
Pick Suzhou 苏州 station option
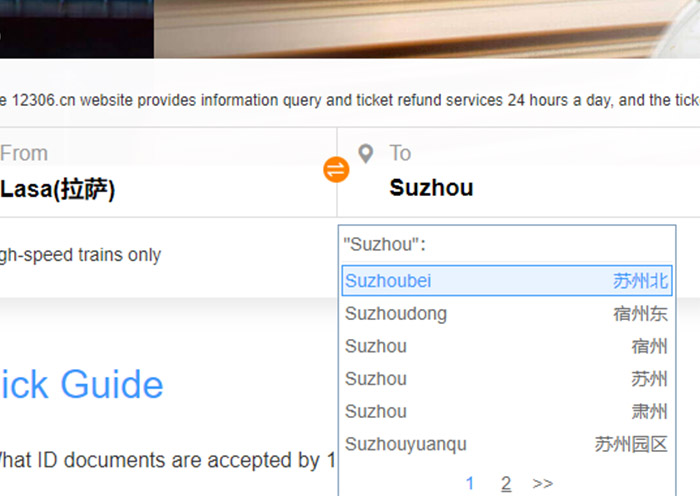[x=507, y=379]
